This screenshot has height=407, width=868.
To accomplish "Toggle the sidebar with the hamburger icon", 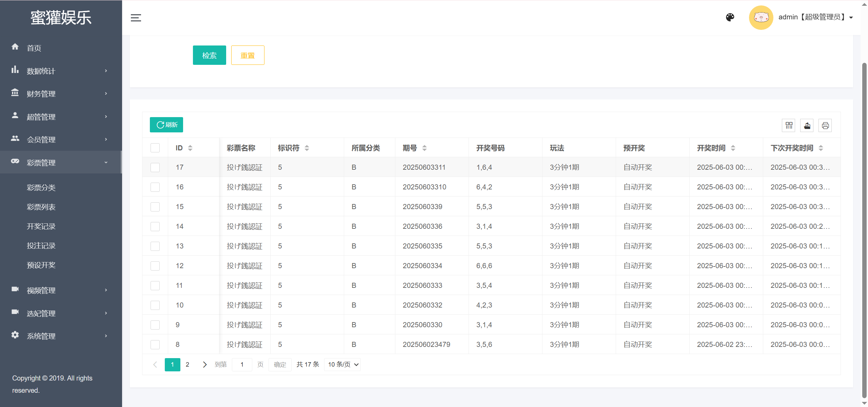I will (136, 18).
